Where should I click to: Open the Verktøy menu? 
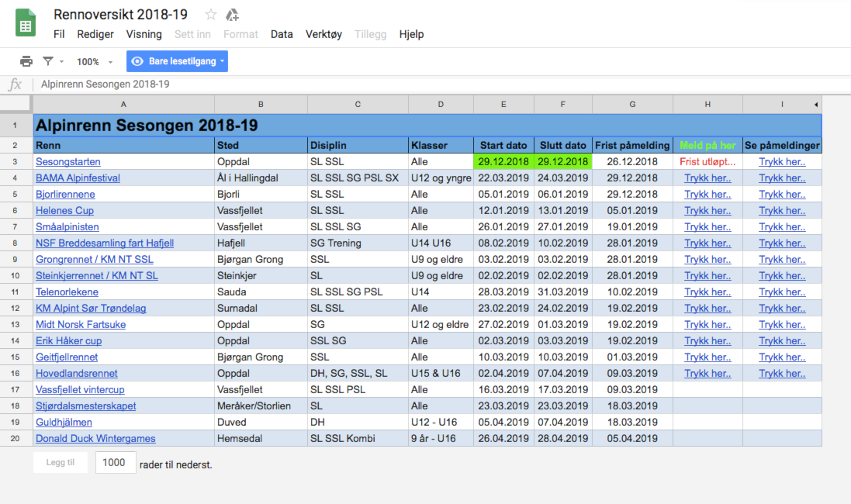[x=323, y=34]
